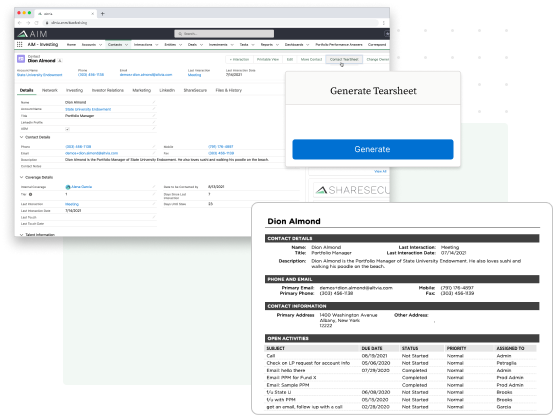The height and width of the screenshot is (415, 553).
Task: Edit the Email field pencil icon
Action: pyautogui.click(x=154, y=153)
